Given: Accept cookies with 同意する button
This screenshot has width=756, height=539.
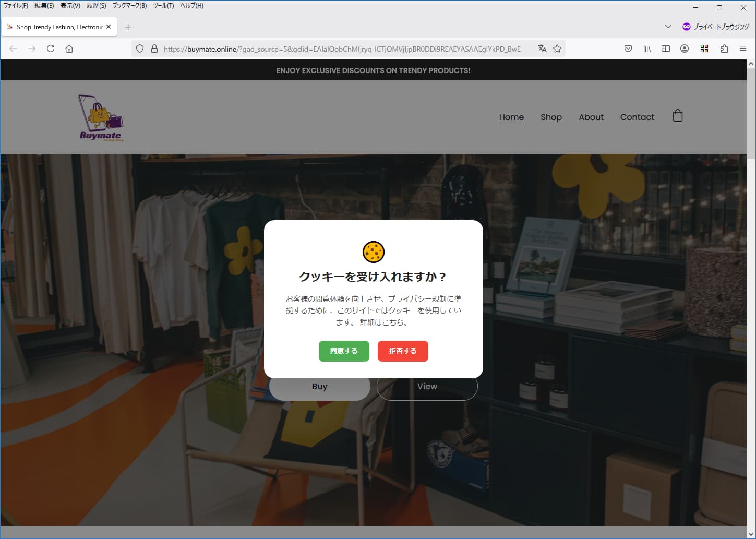Looking at the screenshot, I should pyautogui.click(x=344, y=351).
